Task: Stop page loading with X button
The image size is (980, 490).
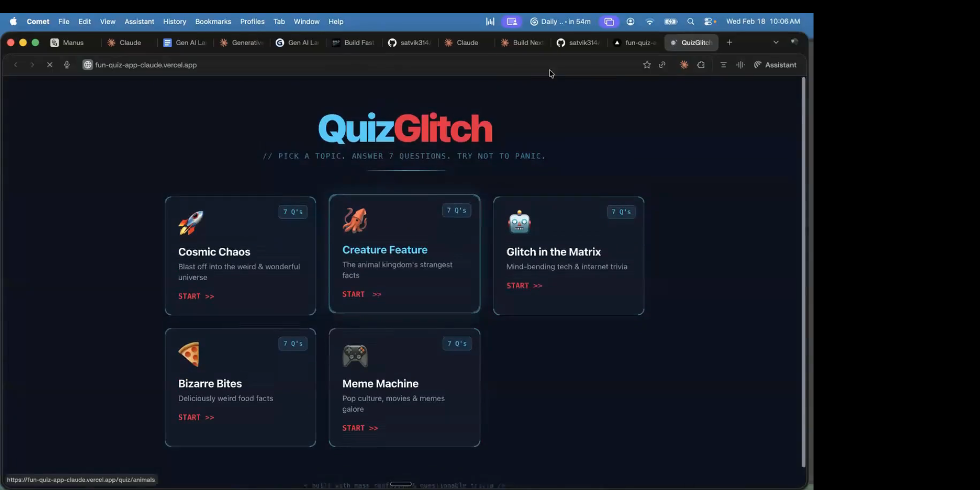Action: tap(50, 65)
